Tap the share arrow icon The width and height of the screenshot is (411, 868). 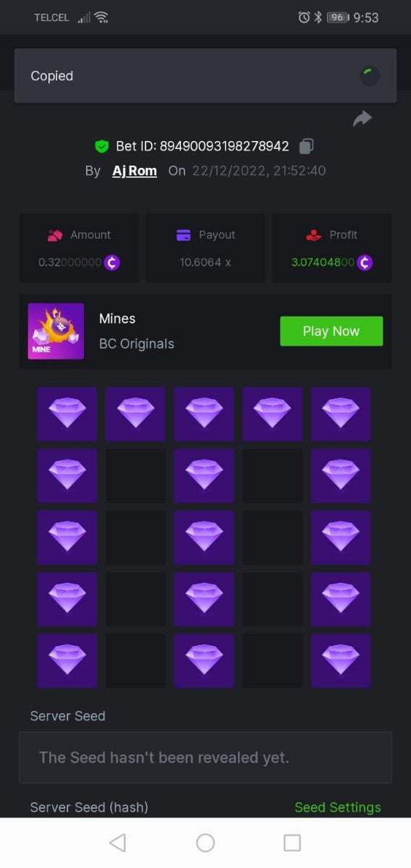pos(362,119)
